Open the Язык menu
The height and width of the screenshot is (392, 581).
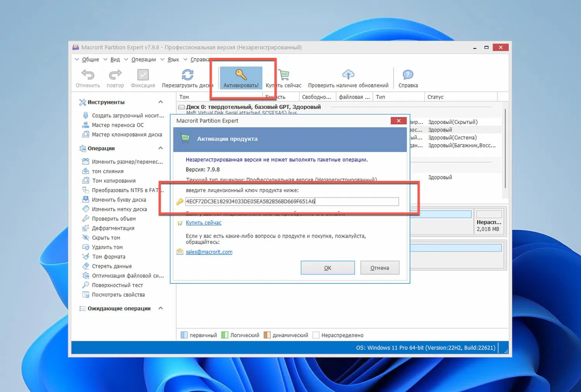pos(173,59)
